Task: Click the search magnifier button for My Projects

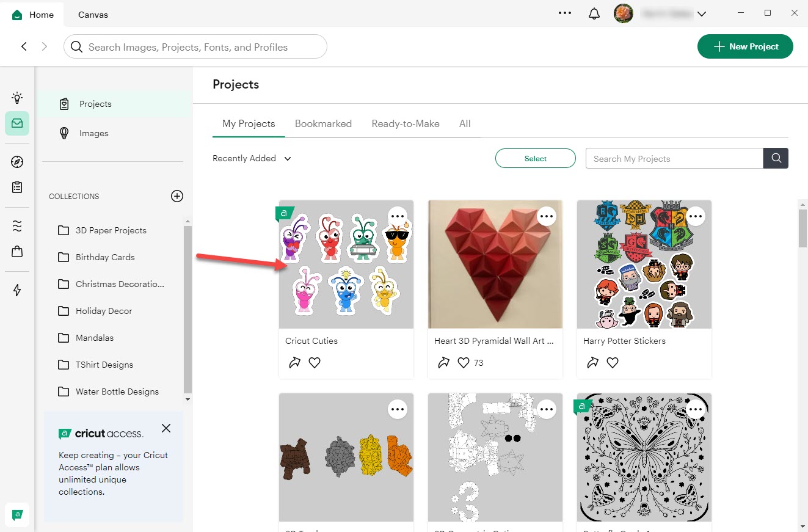Action: [x=776, y=158]
